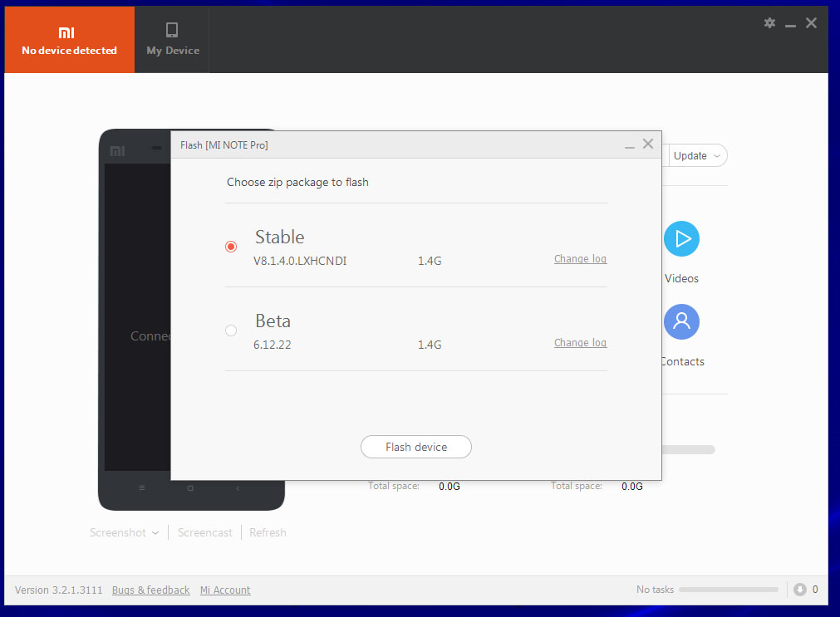Click the Mi logo on No device detected tab
Screen dimensions: 840x617
tap(66, 32)
